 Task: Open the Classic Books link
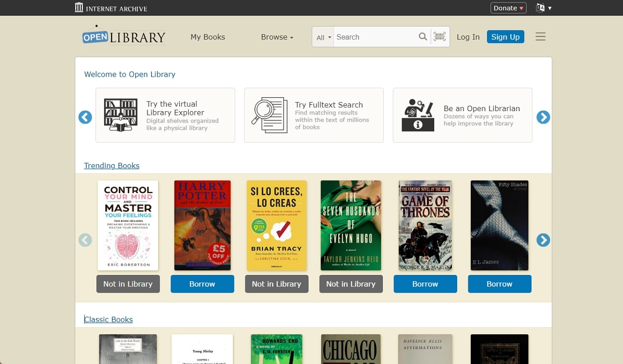pyautogui.click(x=108, y=319)
